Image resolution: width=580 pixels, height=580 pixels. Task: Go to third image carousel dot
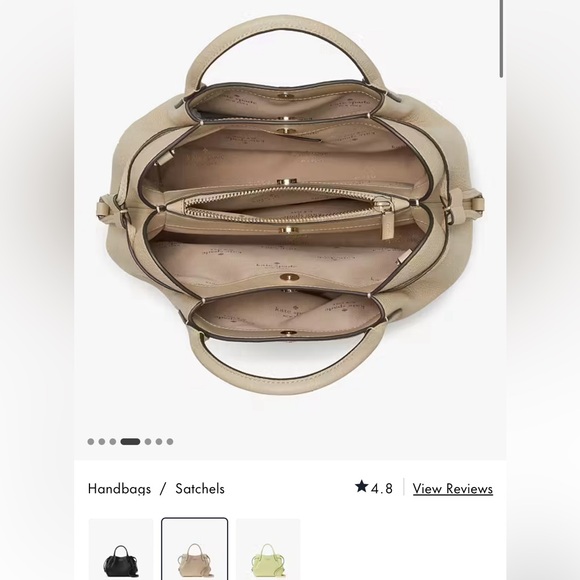coord(113,441)
